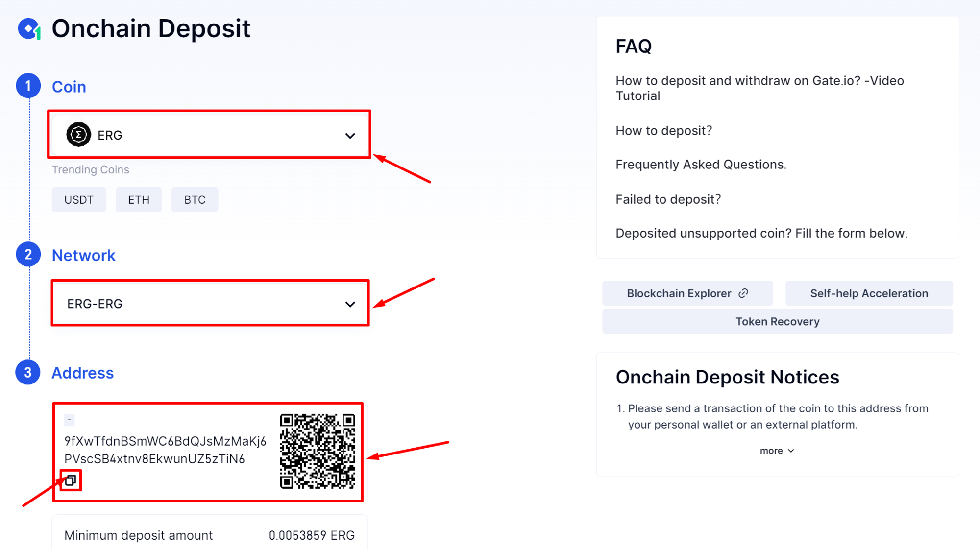Open the deposit and withdraw Video Tutorial link
The height and width of the screenshot is (550, 980).
coord(759,88)
